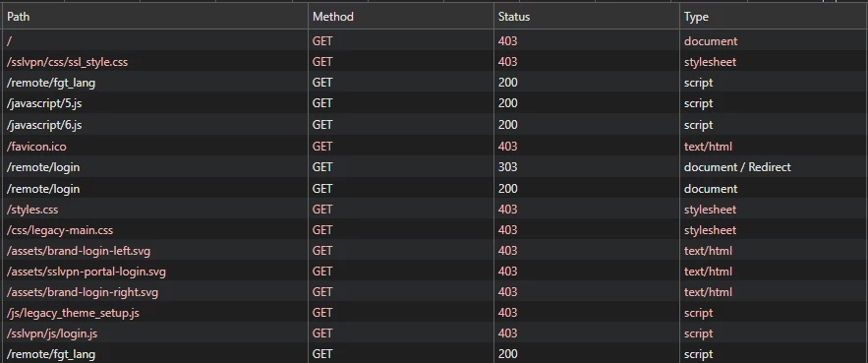
Task: Click the text/html type of /favicon.ico
Action: pos(708,147)
